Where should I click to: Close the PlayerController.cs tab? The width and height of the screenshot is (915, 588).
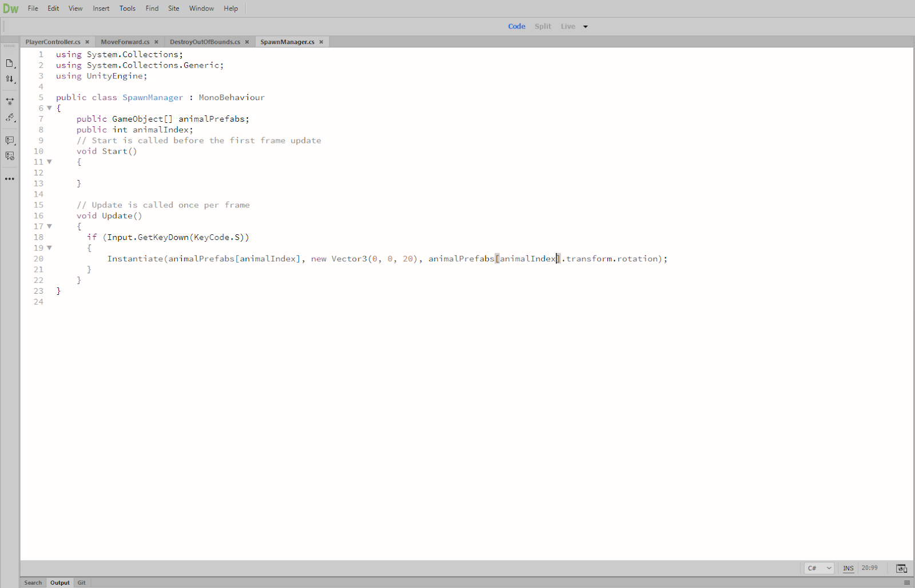(87, 42)
